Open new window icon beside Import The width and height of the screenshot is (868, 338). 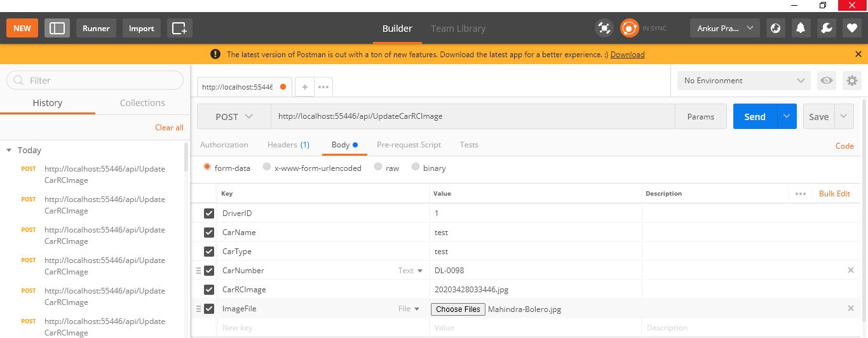click(x=180, y=28)
